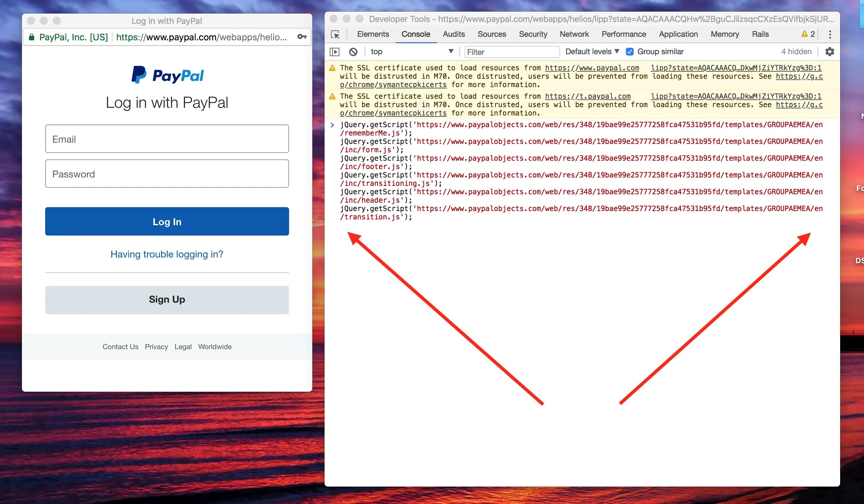
Task: Open console settings gear icon
Action: pyautogui.click(x=829, y=52)
